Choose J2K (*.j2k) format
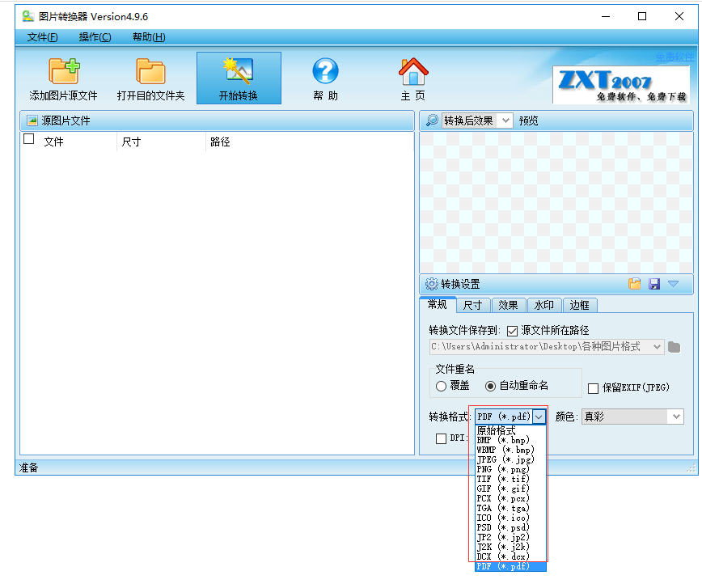This screenshot has height=588, width=702. tap(510, 548)
